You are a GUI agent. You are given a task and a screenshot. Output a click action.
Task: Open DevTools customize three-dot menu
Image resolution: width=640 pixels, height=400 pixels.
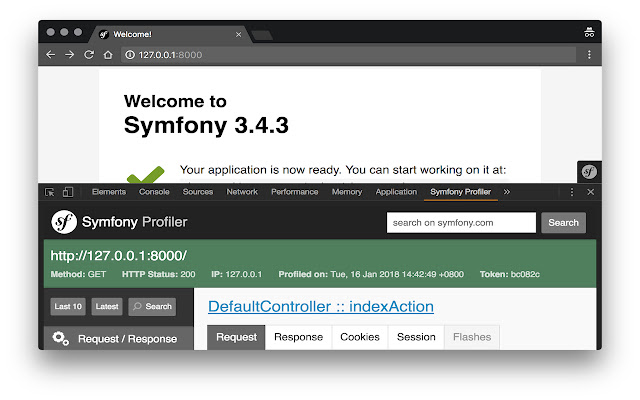point(572,192)
